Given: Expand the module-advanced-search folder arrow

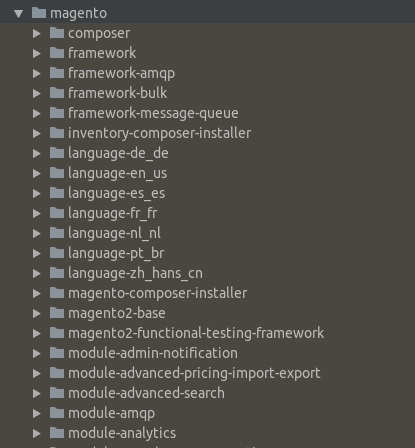Looking at the screenshot, I should [x=37, y=393].
